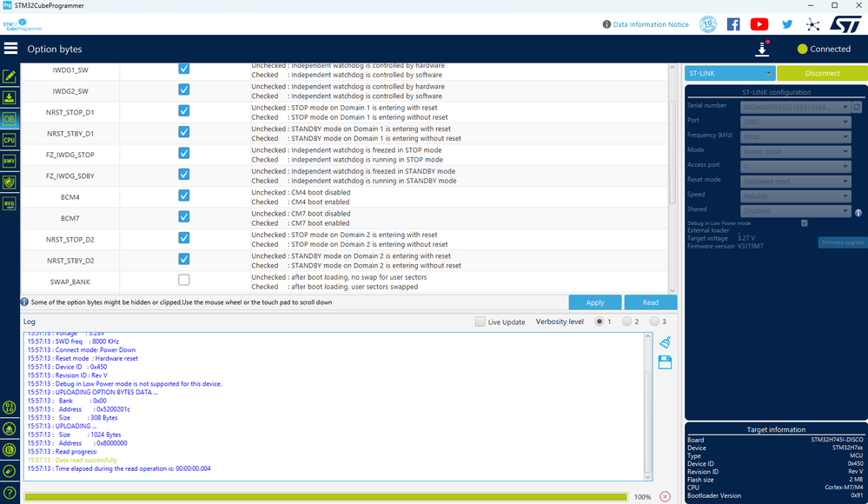Uncheck the NRST_STOP_D1 option byte
The image size is (868, 504).
click(x=183, y=111)
